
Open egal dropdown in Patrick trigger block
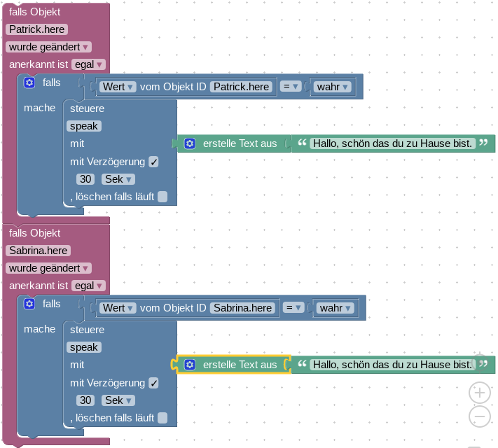coord(88,64)
